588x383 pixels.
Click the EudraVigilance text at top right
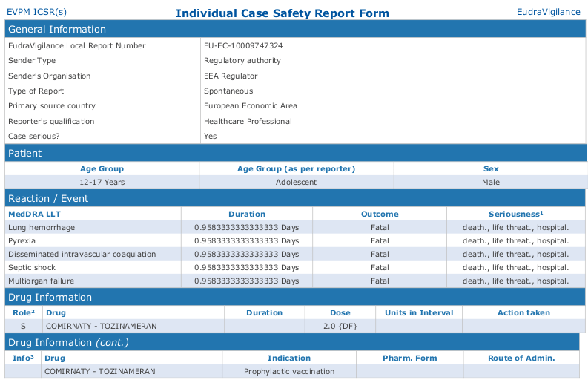(548, 12)
